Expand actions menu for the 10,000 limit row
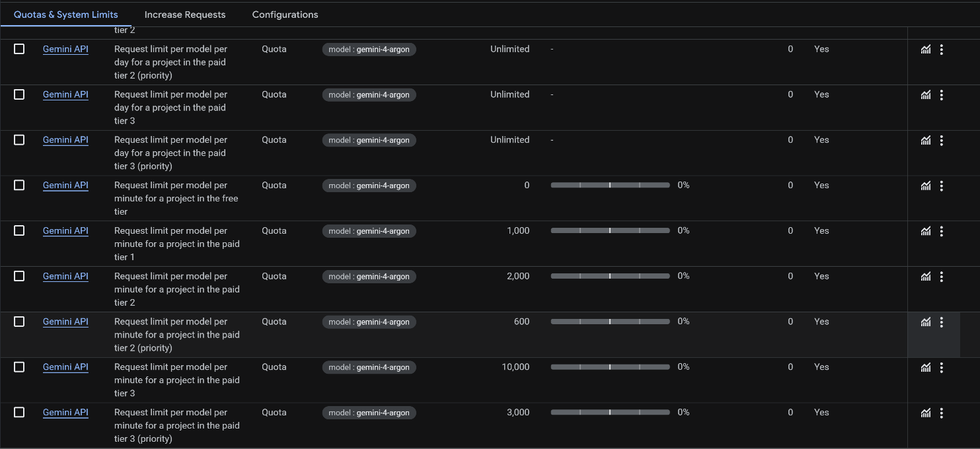The width and height of the screenshot is (980, 449). 942,368
